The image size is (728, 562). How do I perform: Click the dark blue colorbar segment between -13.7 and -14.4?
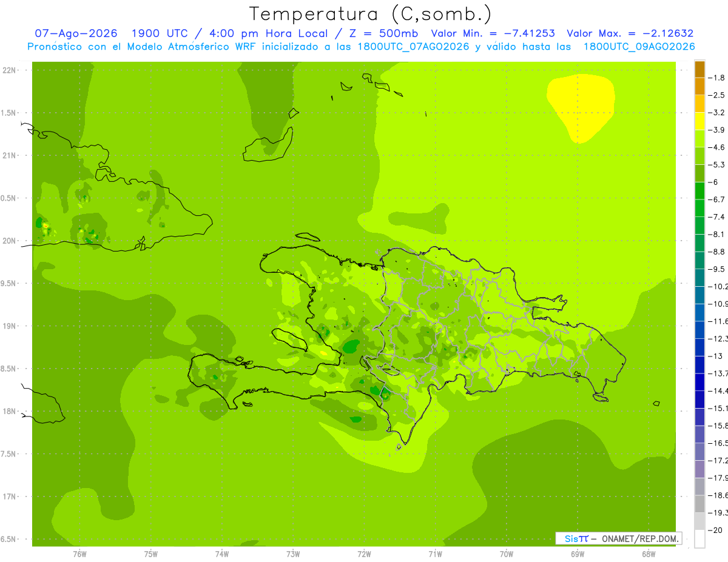click(699, 382)
